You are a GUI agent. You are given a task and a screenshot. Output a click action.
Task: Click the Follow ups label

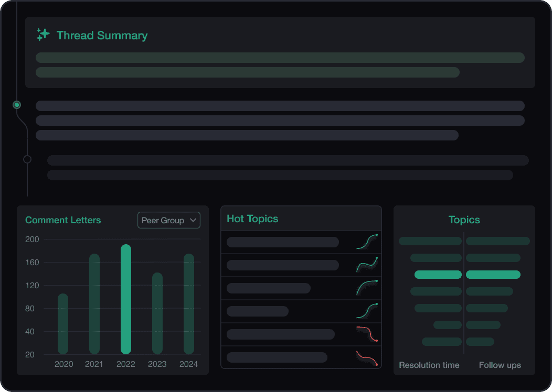pos(500,365)
